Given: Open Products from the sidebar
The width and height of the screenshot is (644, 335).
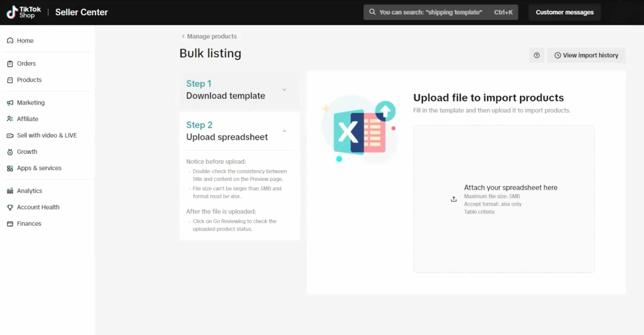Looking at the screenshot, I should pos(29,80).
